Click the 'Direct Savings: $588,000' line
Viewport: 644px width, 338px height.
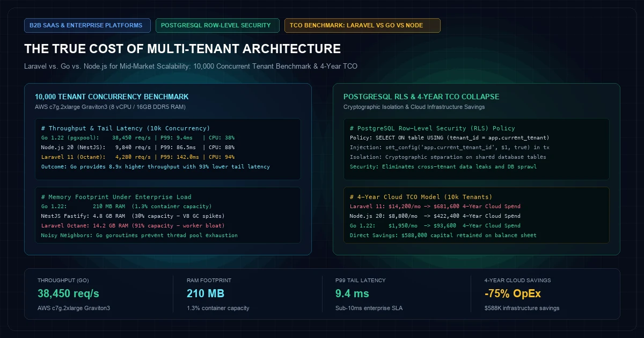coord(443,236)
